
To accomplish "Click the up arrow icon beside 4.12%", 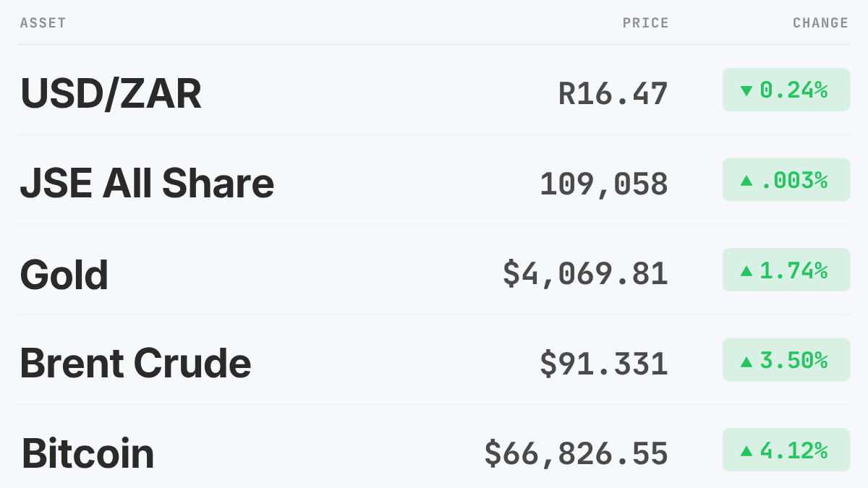I will pyautogui.click(x=746, y=450).
